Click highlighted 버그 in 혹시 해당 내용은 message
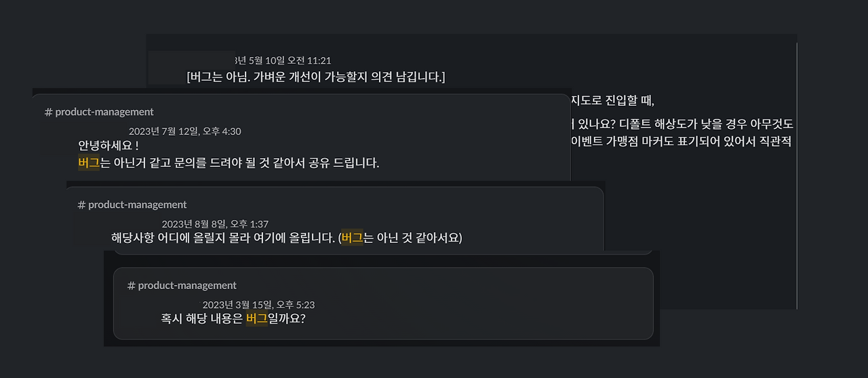The width and height of the screenshot is (868, 378). pos(257,318)
